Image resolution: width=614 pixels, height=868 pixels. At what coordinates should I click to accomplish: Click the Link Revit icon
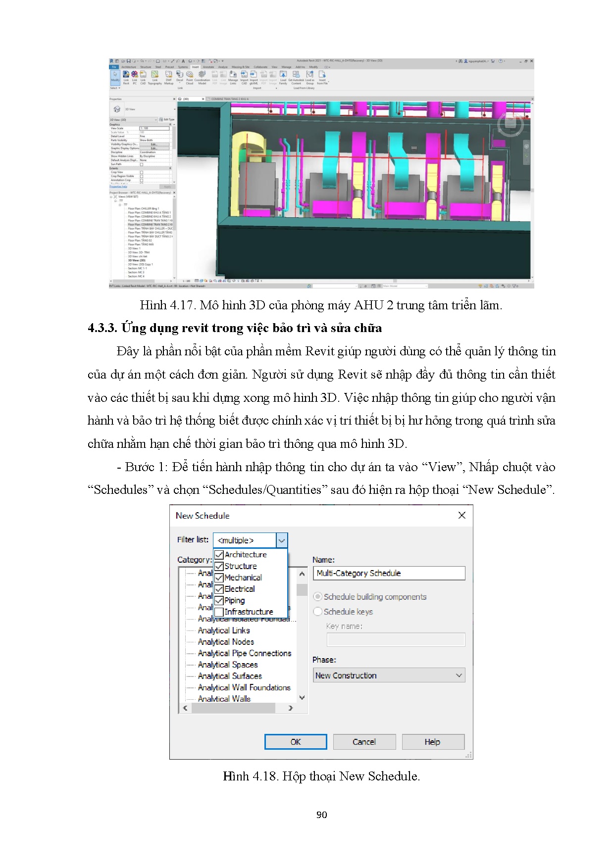pyautogui.click(x=126, y=75)
